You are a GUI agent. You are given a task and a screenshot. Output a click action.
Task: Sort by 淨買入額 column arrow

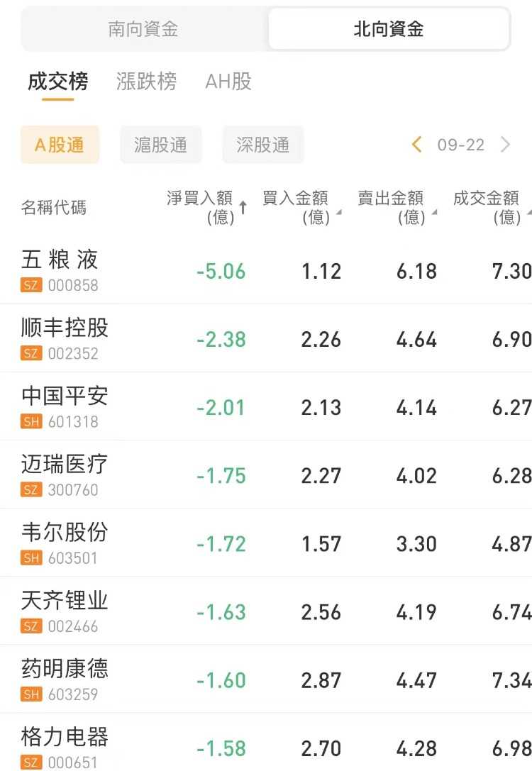tap(243, 207)
